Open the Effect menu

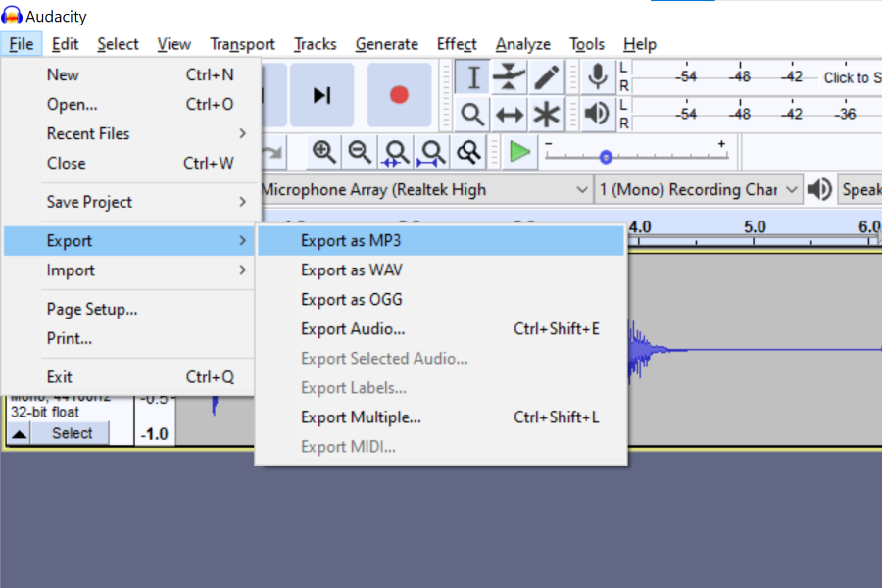pos(457,44)
